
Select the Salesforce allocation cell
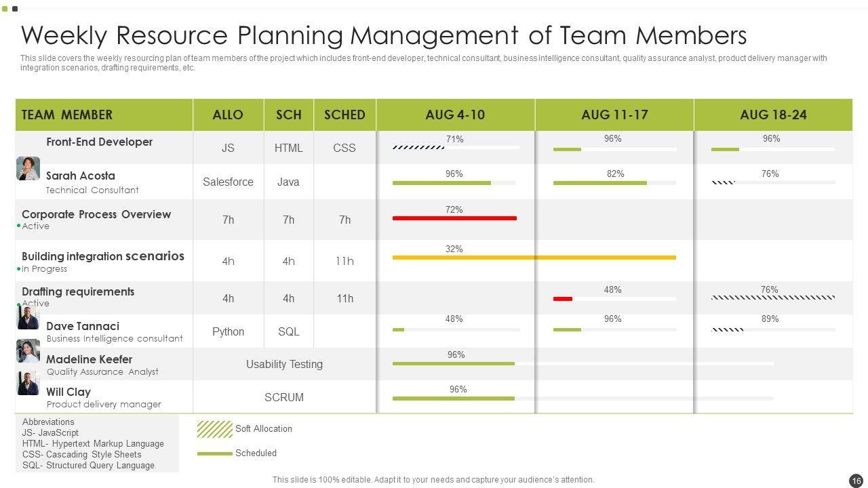click(228, 182)
